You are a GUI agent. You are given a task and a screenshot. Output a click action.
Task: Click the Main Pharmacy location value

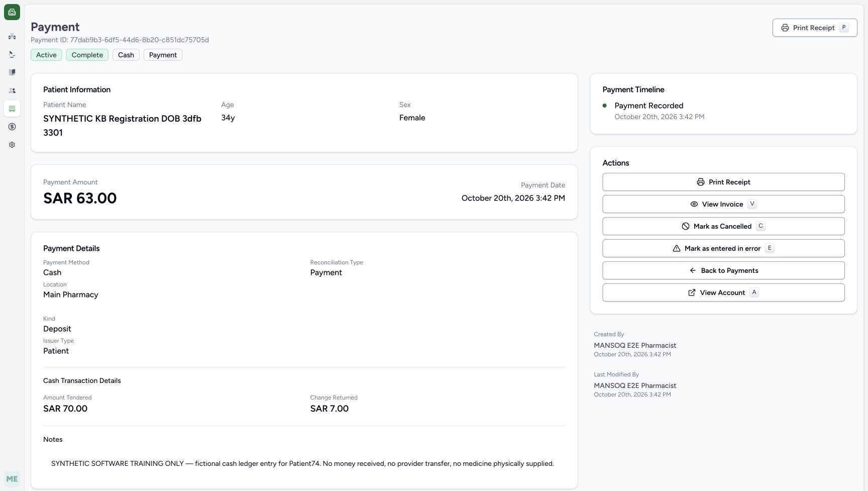pyautogui.click(x=71, y=294)
